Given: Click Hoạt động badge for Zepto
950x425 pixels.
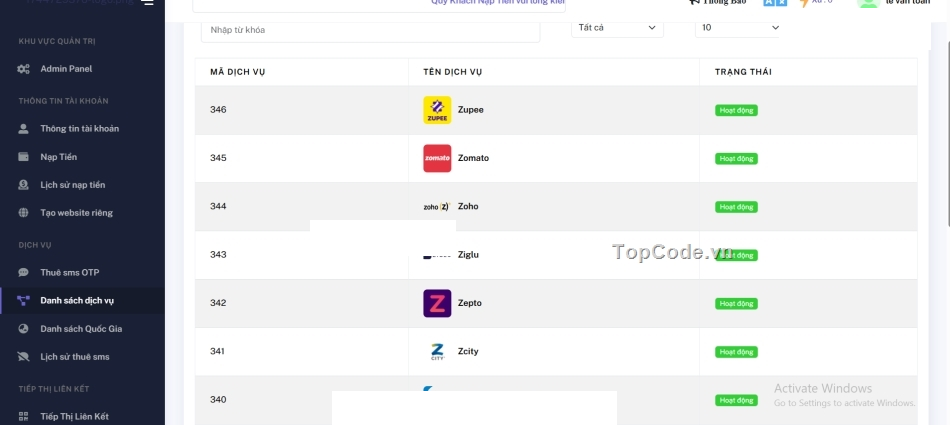Looking at the screenshot, I should click(736, 304).
